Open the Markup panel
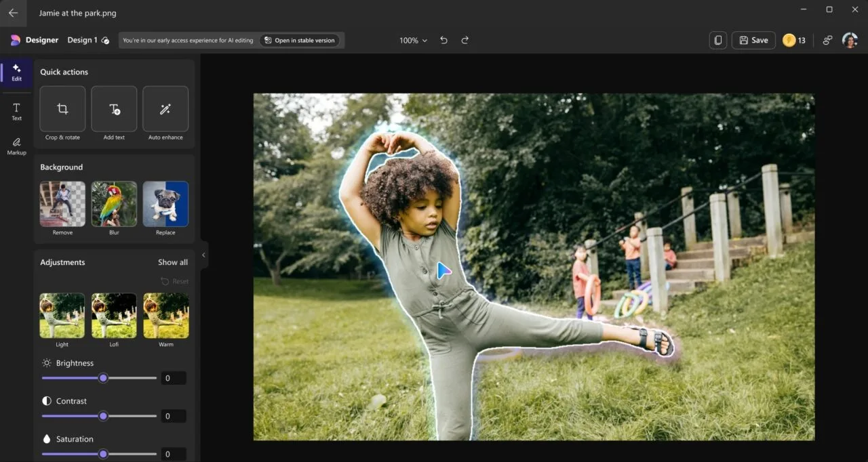868x462 pixels. tap(16, 145)
